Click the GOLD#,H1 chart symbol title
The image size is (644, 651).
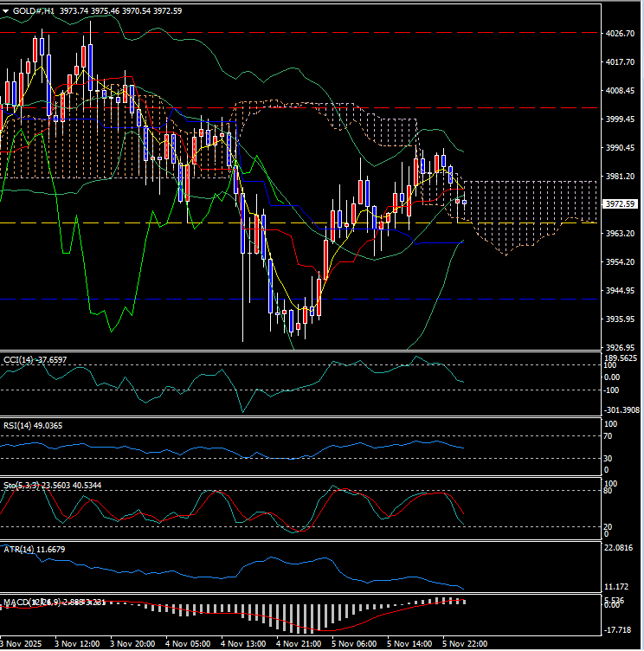[33, 10]
